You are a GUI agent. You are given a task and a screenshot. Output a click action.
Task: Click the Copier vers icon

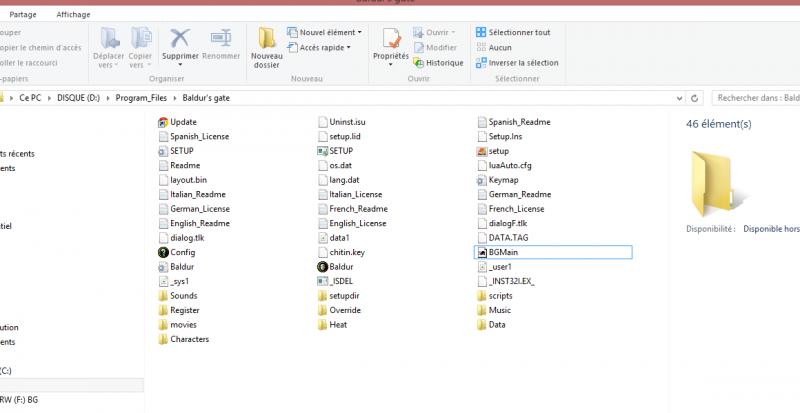pyautogui.click(x=140, y=38)
